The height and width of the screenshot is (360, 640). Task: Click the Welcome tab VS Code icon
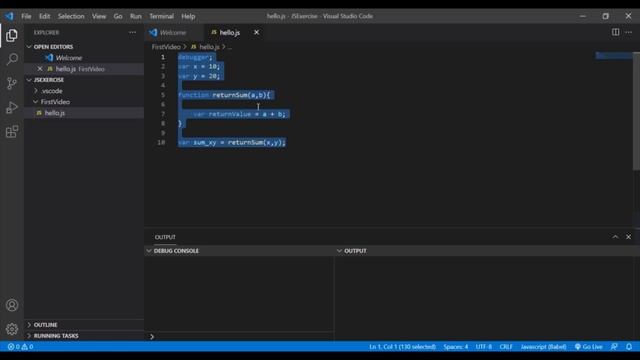[x=153, y=32]
